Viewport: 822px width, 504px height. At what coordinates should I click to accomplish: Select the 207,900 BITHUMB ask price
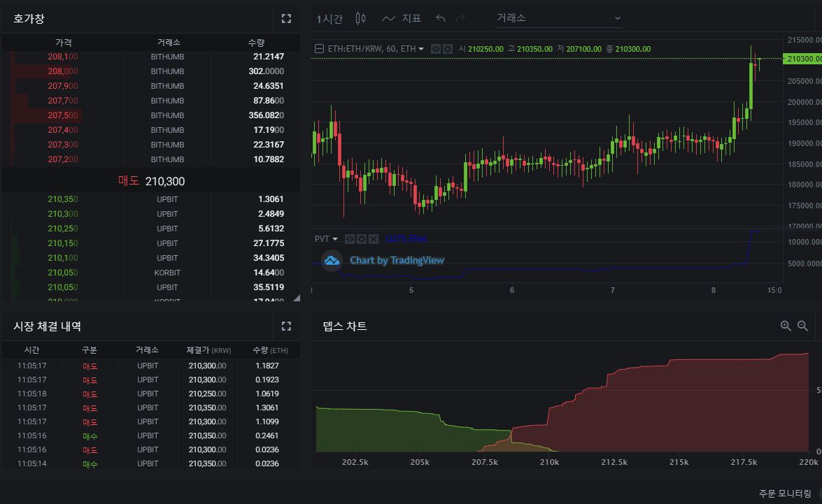click(63, 86)
